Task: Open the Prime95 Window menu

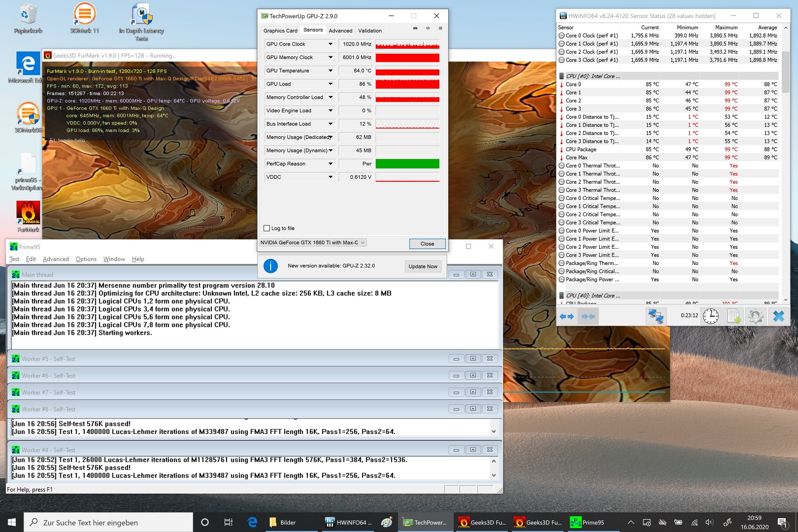Action: pos(114,259)
